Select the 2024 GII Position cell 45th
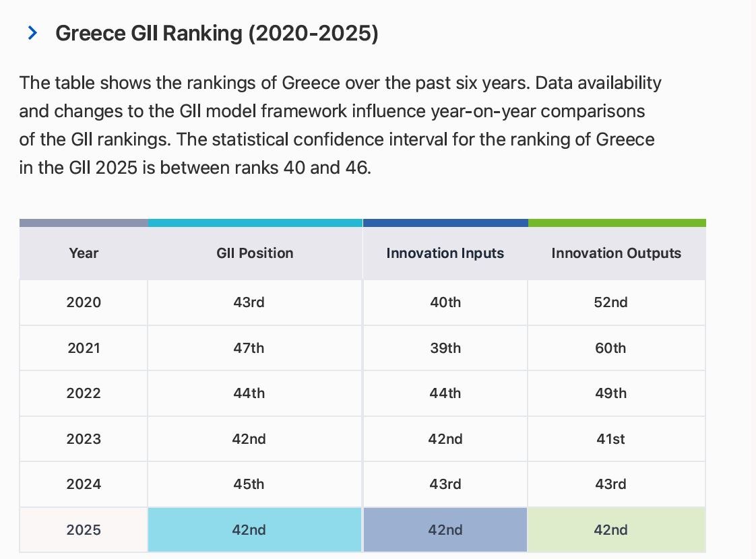Viewport: 756px width, 559px height. click(x=249, y=484)
